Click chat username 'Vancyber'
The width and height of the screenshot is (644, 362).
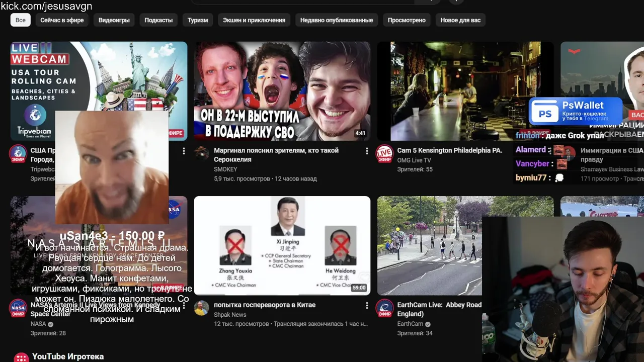pos(532,163)
